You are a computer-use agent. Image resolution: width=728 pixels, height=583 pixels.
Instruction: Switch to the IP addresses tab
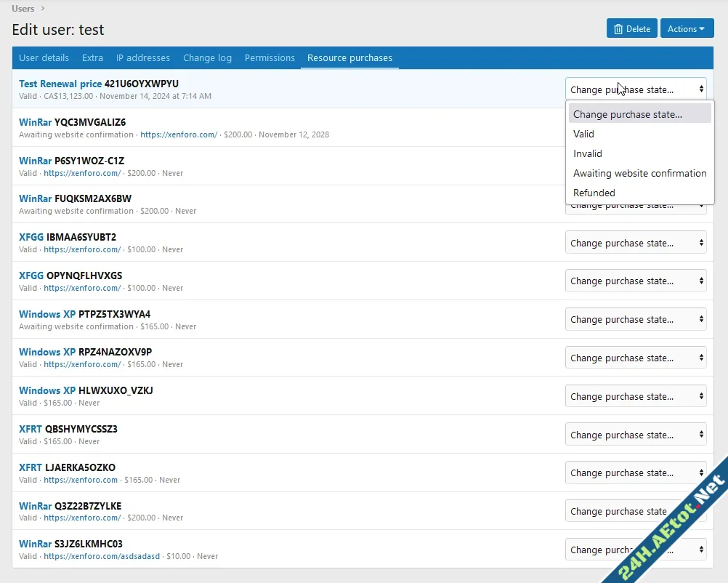click(143, 58)
